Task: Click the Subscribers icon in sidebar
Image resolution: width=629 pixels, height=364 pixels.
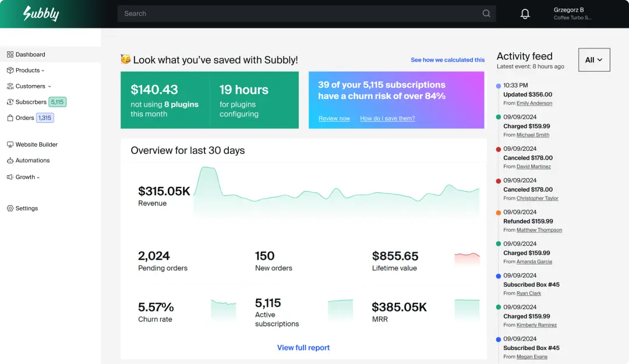Action: pos(10,102)
